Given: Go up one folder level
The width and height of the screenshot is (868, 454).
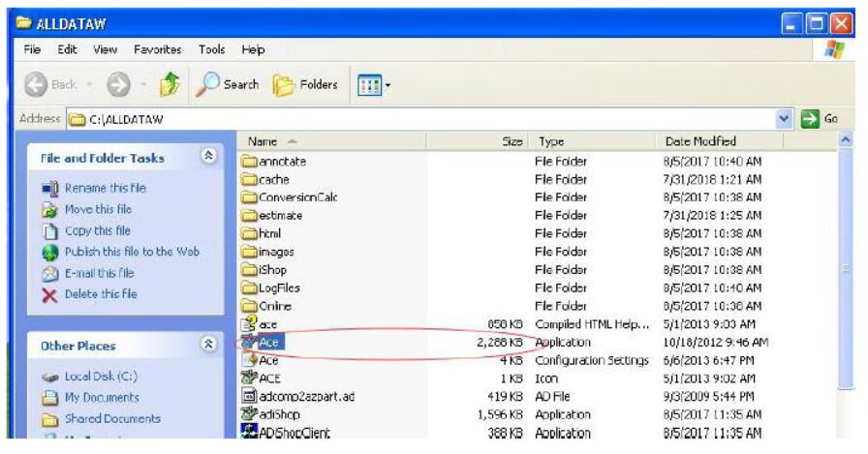Looking at the screenshot, I should tap(170, 84).
